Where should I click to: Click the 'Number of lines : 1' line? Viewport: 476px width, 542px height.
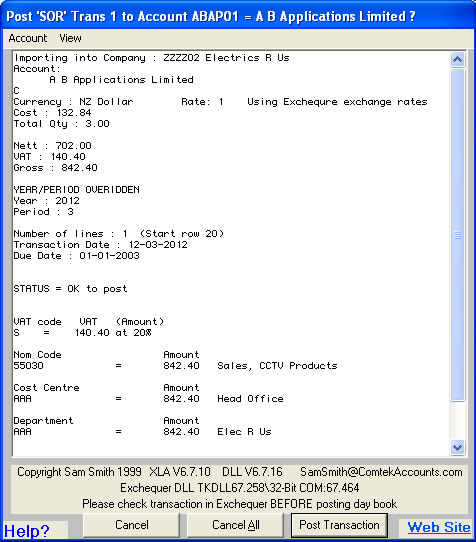pyautogui.click(x=119, y=234)
